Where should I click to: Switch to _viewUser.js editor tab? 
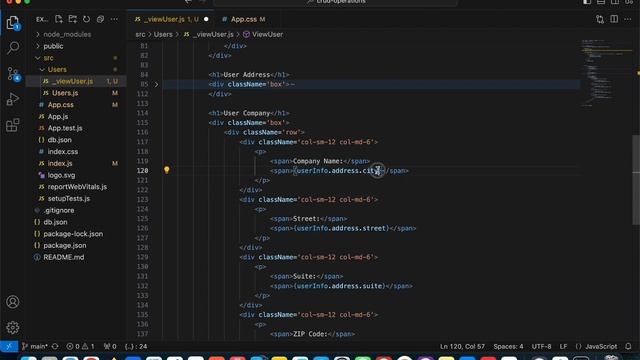click(171, 19)
